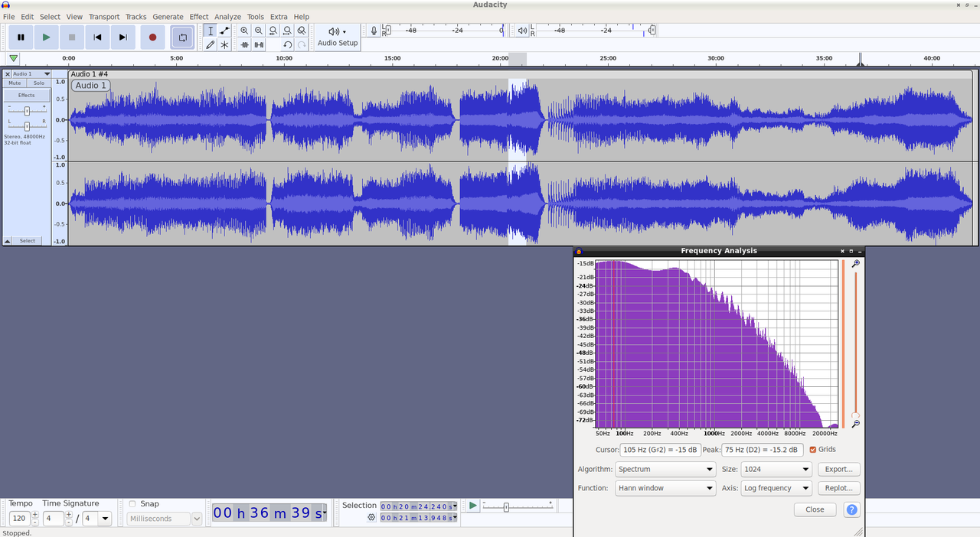The height and width of the screenshot is (537, 980).
Task: Click the Skip to End button
Action: click(122, 37)
